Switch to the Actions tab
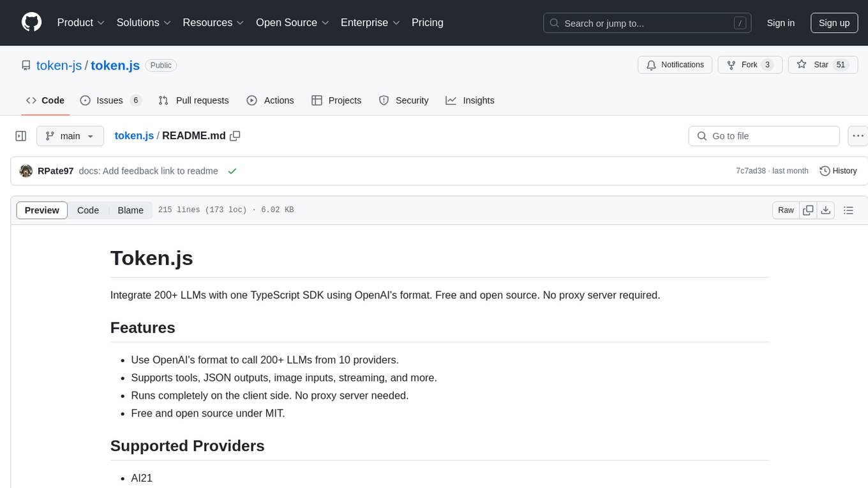The image size is (868, 488). pos(270,100)
